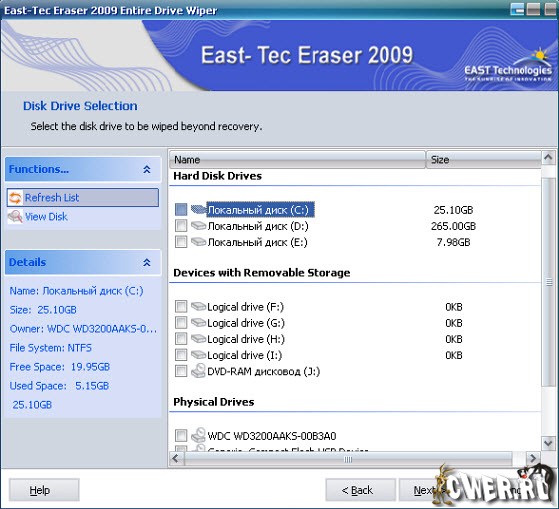Sort by the Size column header
This screenshot has width=559, height=509.
coord(483,159)
